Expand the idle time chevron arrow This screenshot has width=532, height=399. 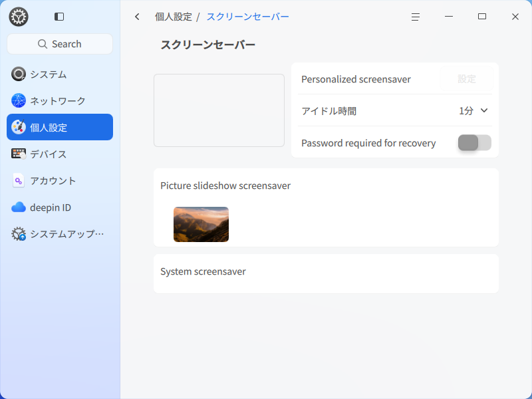click(x=484, y=110)
